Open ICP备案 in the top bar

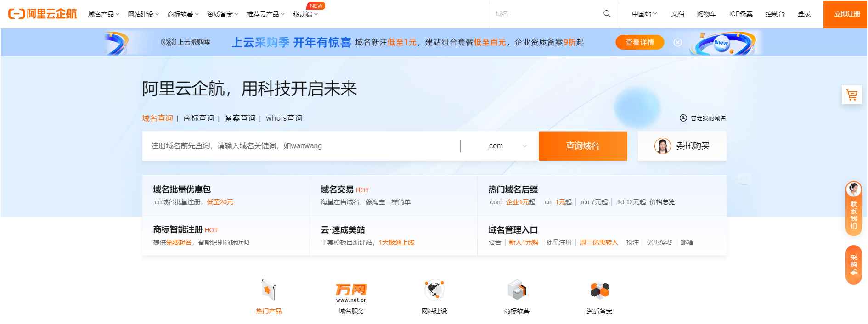pyautogui.click(x=741, y=14)
